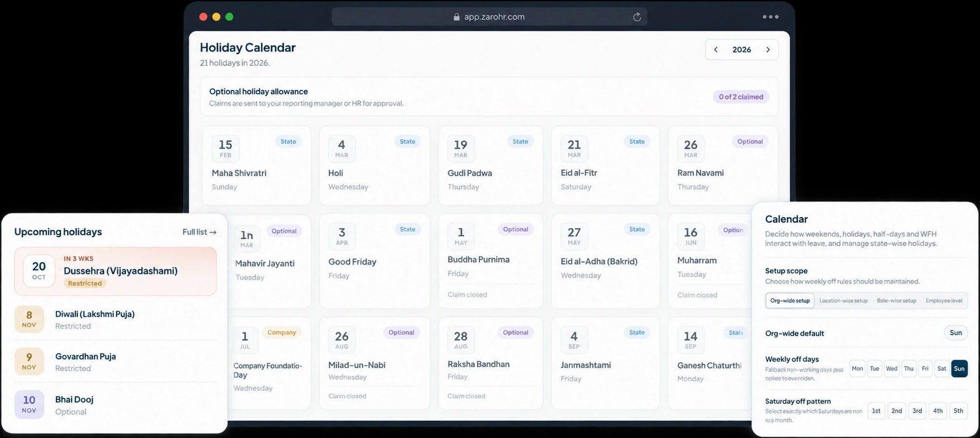The height and width of the screenshot is (438, 980).
Task: Open Dussehra (Vijayadashami) upcoming holiday card
Action: (x=115, y=271)
